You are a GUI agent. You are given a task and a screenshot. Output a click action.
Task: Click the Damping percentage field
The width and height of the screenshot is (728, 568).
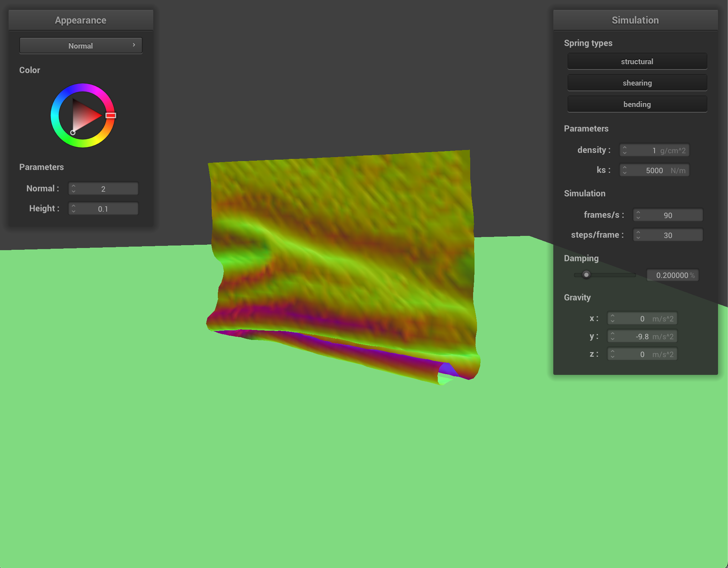(673, 275)
